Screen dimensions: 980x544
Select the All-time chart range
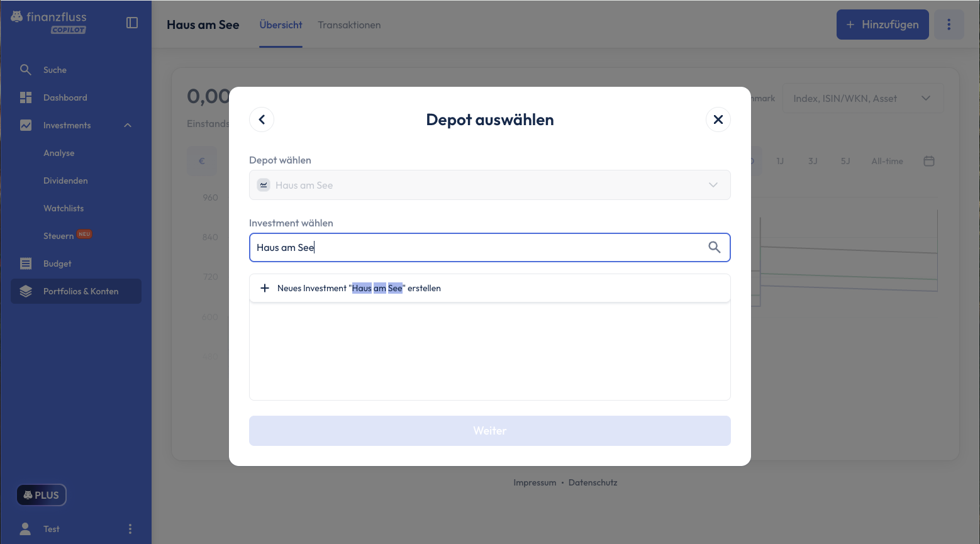click(x=887, y=161)
